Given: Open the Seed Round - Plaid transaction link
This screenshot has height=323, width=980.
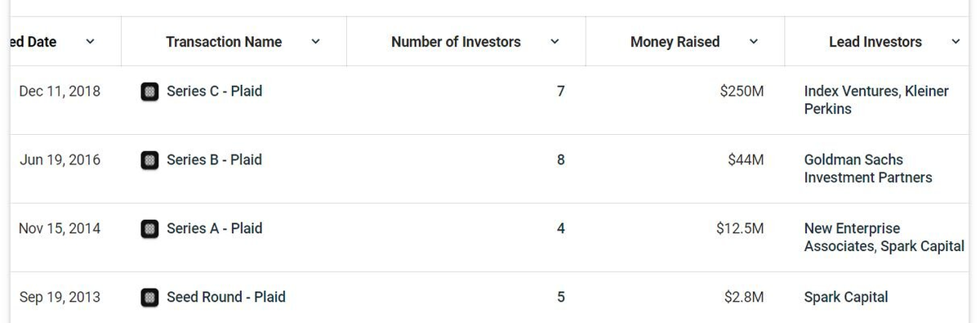Looking at the screenshot, I should point(226,298).
